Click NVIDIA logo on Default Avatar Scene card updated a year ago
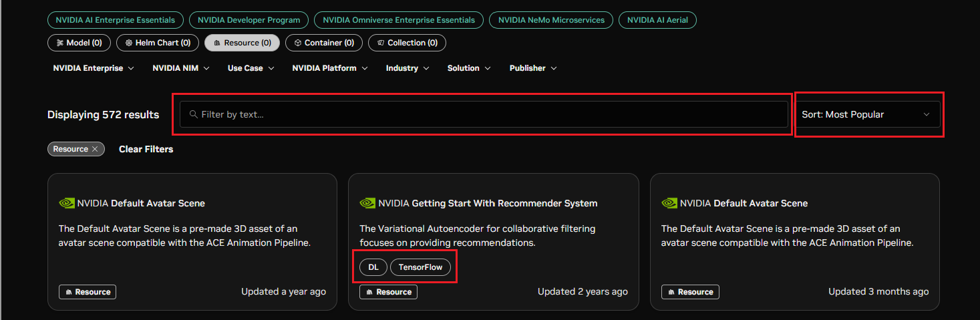Screen dimensions: 980x320 point(66,203)
